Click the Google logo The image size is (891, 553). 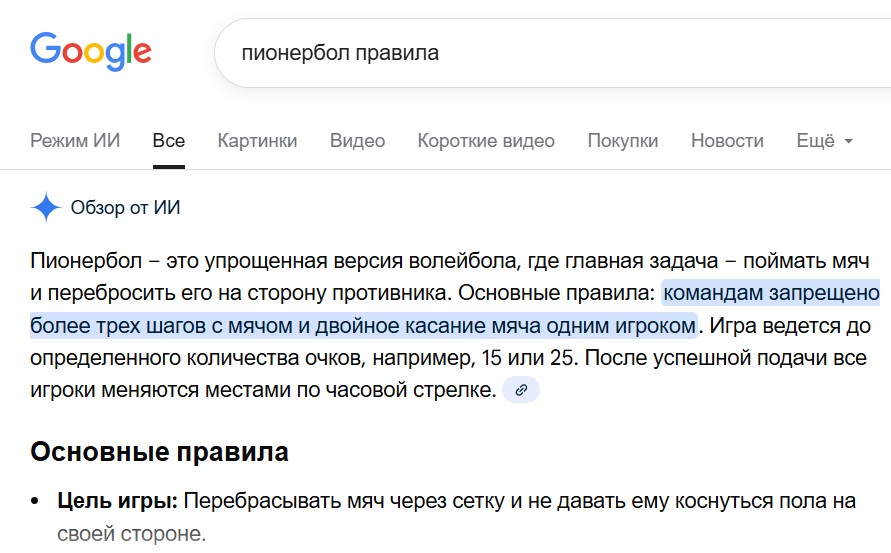tap(91, 52)
